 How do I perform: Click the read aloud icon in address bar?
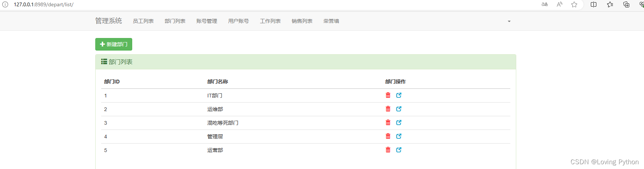pos(559,4)
